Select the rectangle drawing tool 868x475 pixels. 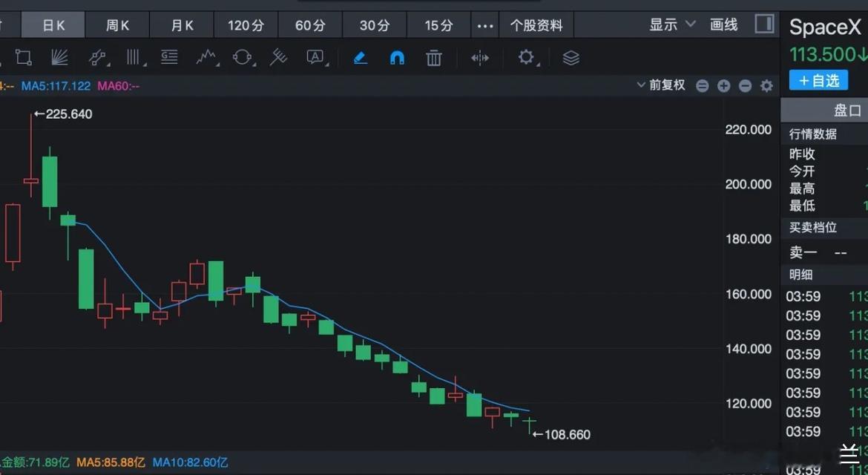[23, 58]
